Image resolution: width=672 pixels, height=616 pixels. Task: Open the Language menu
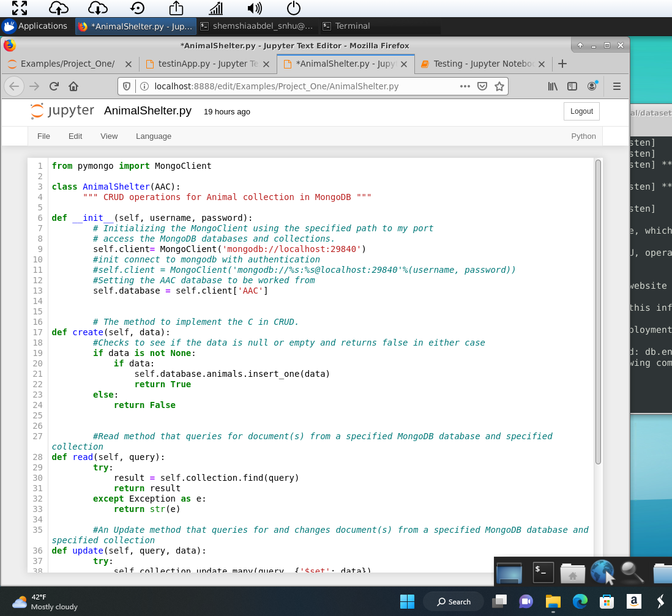(154, 136)
